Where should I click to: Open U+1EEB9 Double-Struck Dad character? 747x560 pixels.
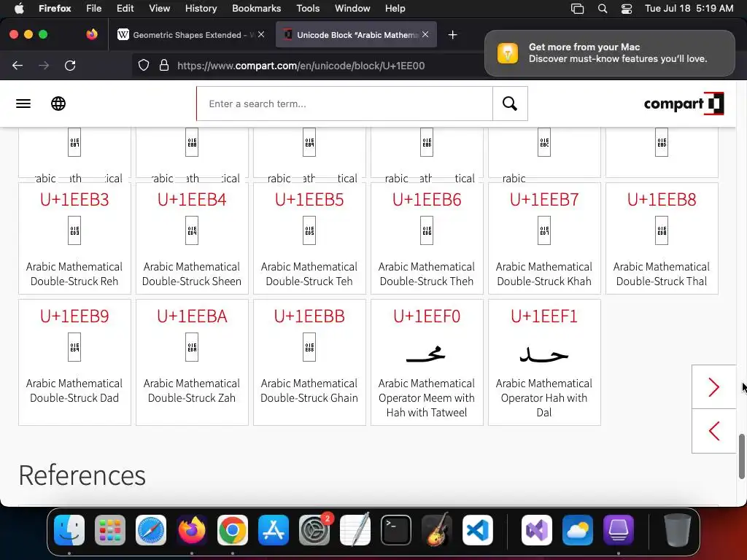tap(74, 362)
